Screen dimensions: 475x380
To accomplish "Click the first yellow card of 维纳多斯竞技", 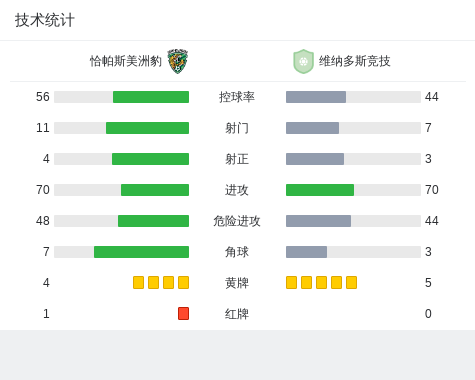I will pos(291,282).
